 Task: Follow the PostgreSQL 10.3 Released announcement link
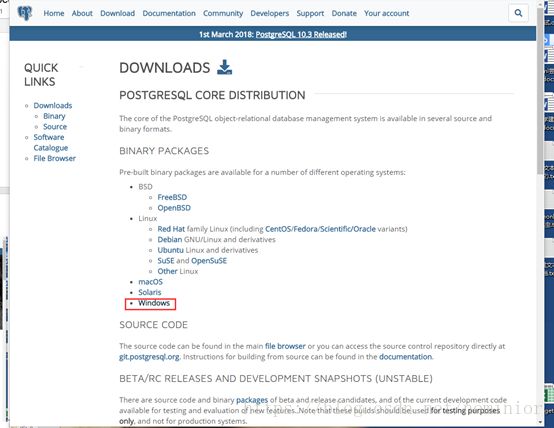(301, 34)
